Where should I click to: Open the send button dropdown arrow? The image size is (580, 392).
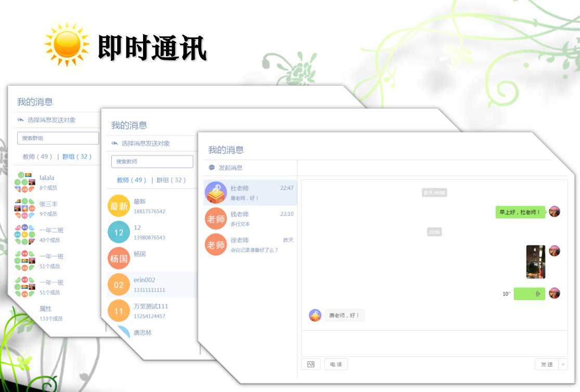562,364
